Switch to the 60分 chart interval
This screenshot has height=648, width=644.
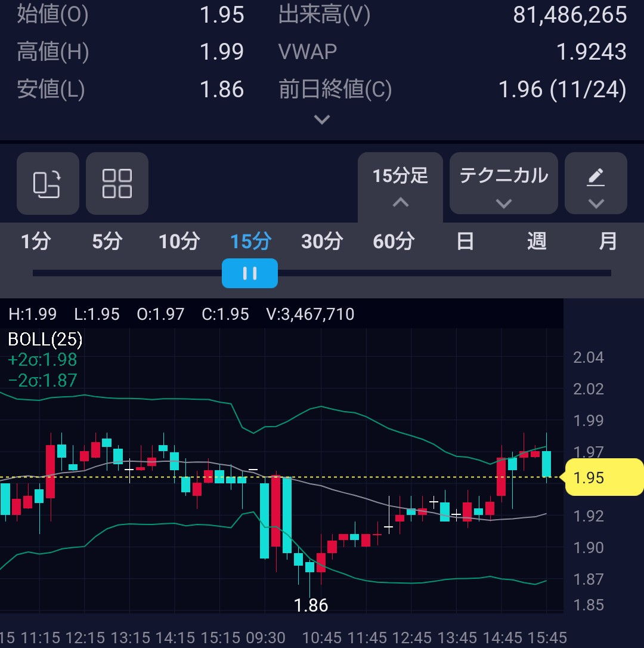coord(394,242)
